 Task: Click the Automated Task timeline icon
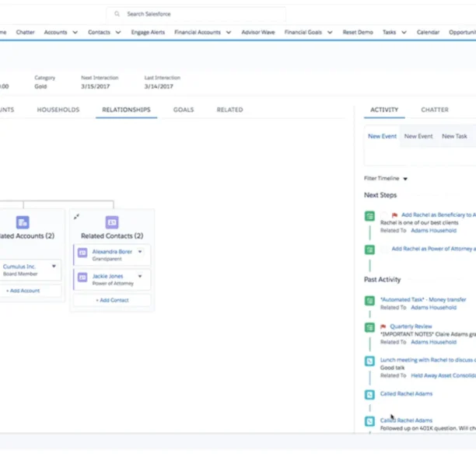click(x=370, y=300)
